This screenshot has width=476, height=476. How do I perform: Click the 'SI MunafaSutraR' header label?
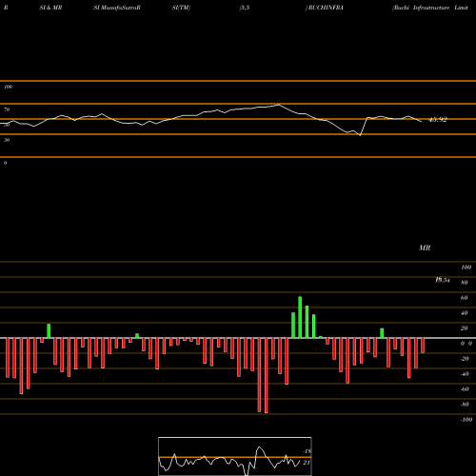(117, 8)
